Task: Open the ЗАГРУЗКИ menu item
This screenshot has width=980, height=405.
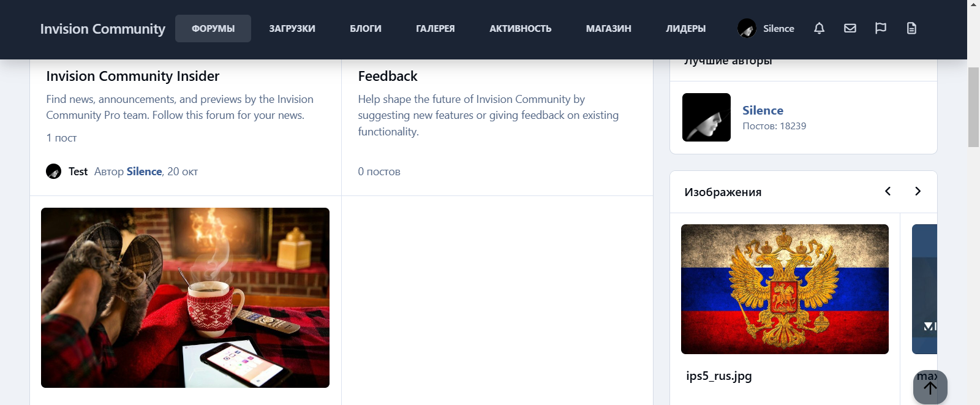Action: [x=292, y=29]
